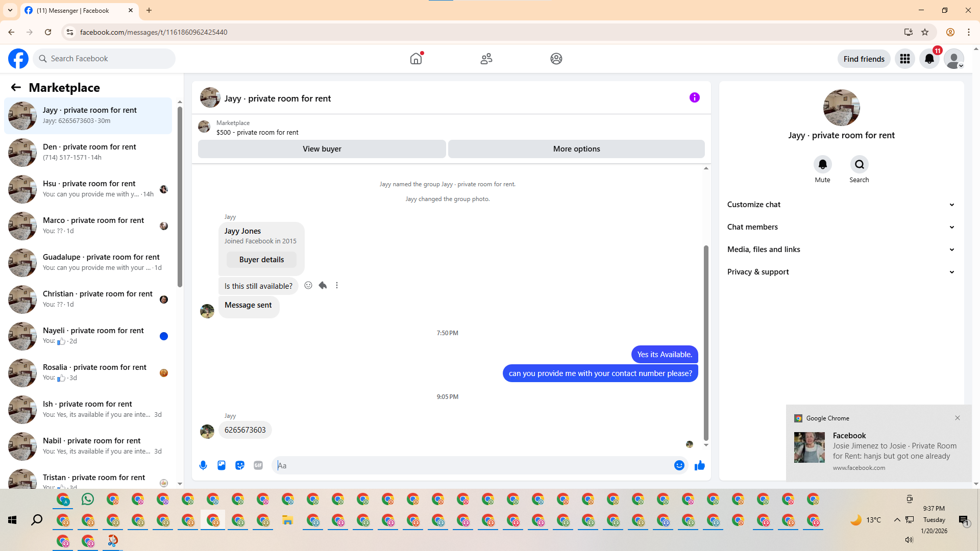
Task: Search in conversation using the magnifier icon
Action: pos(860,164)
